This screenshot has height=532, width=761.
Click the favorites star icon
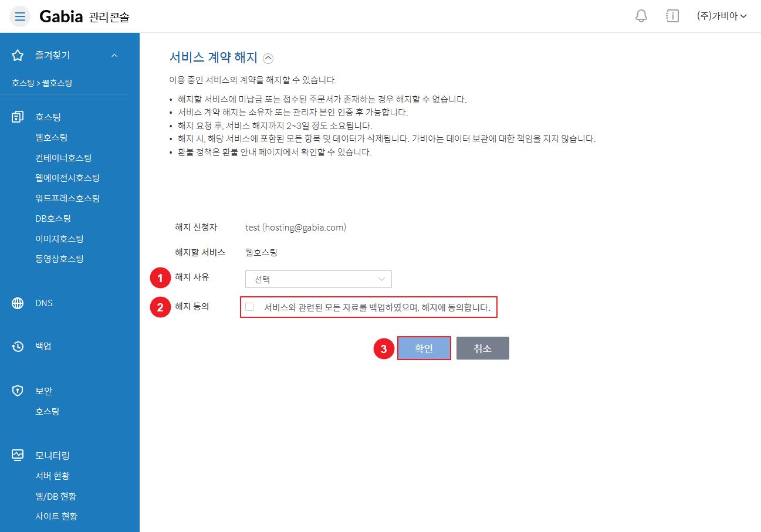pyautogui.click(x=18, y=55)
